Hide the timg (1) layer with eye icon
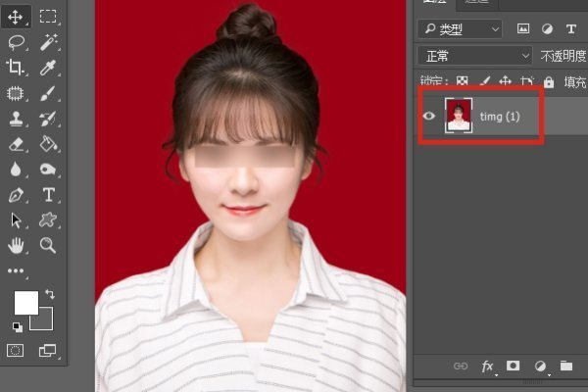 (x=428, y=116)
